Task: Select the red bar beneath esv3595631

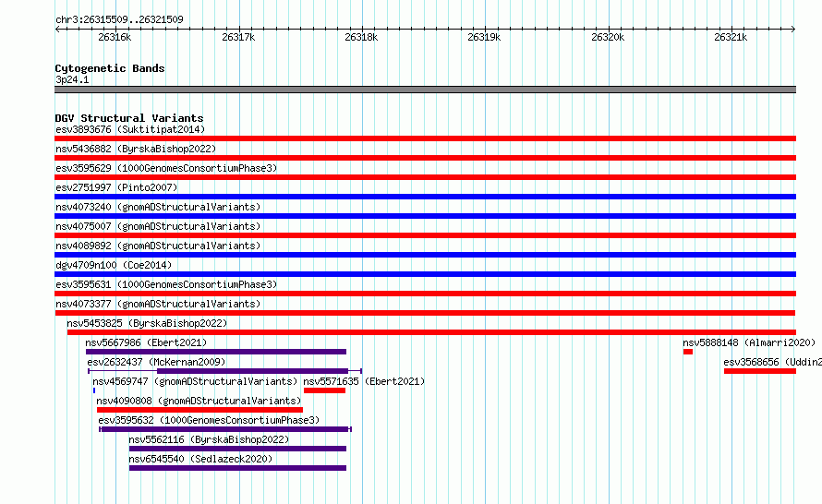Action: pos(425,294)
